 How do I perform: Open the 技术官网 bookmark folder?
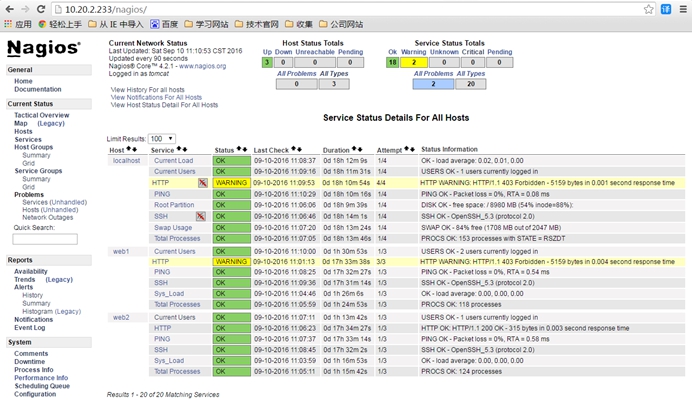click(257, 24)
